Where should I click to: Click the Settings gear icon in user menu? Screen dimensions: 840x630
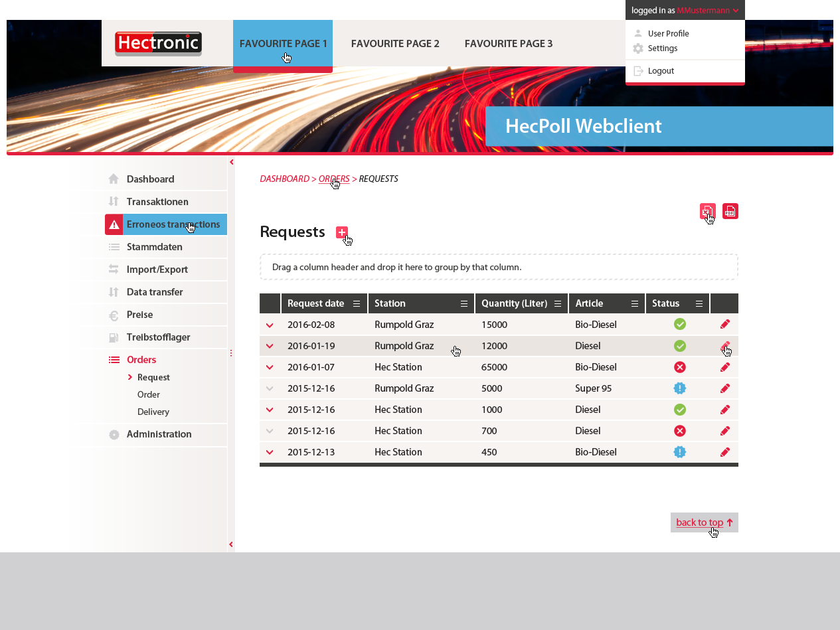[x=638, y=48]
